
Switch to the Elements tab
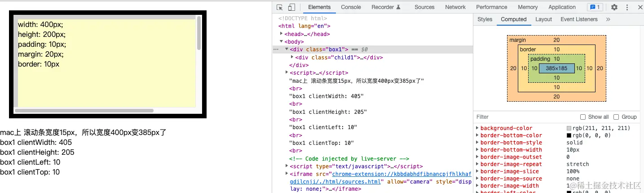(x=319, y=7)
